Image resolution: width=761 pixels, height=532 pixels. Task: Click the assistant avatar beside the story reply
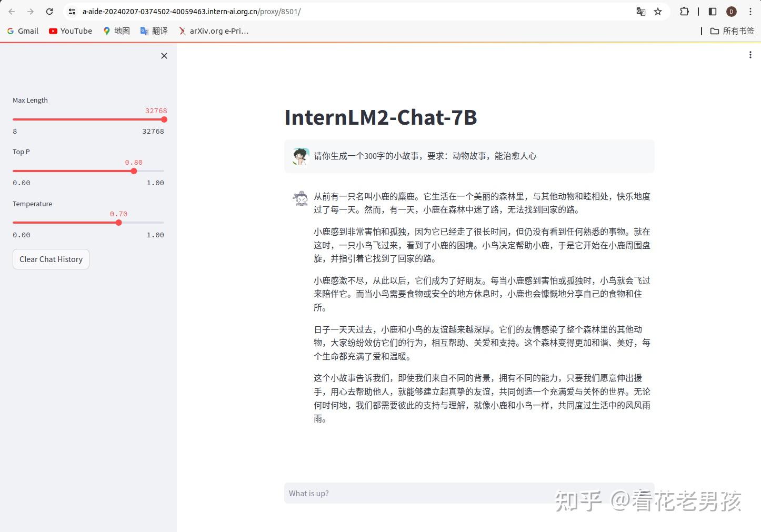[x=300, y=197]
